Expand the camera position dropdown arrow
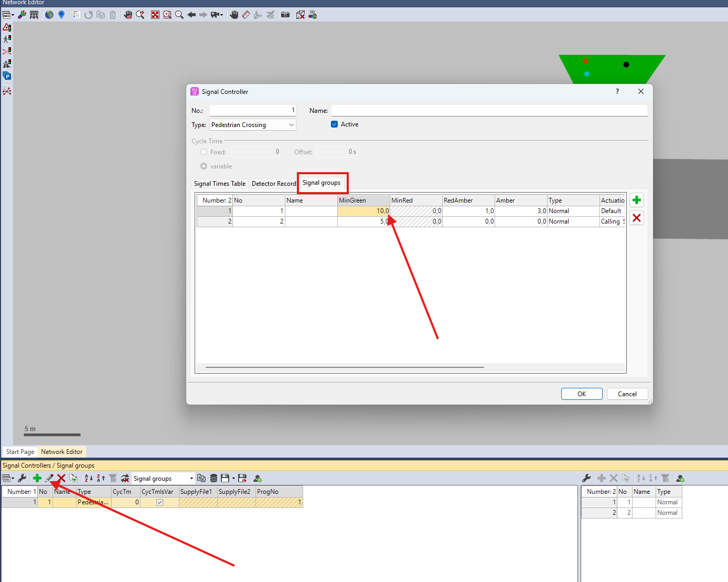Screen dimensions: 728x582 [222, 15]
